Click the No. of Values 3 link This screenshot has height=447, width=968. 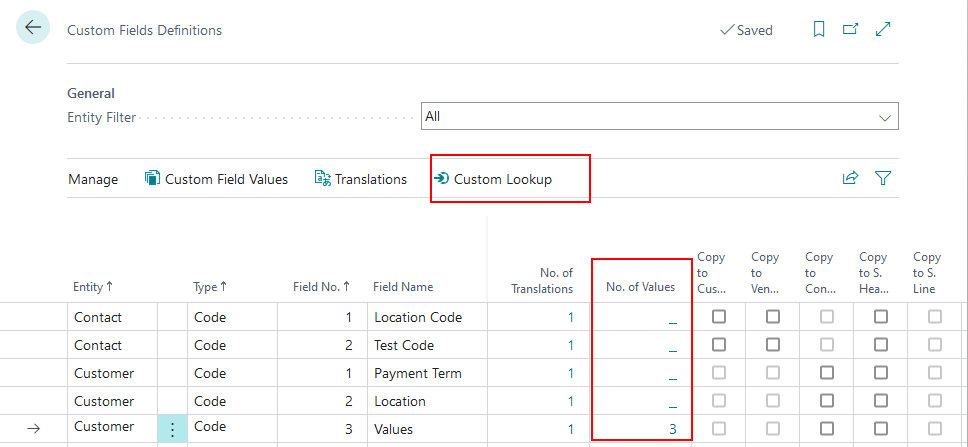point(673,429)
